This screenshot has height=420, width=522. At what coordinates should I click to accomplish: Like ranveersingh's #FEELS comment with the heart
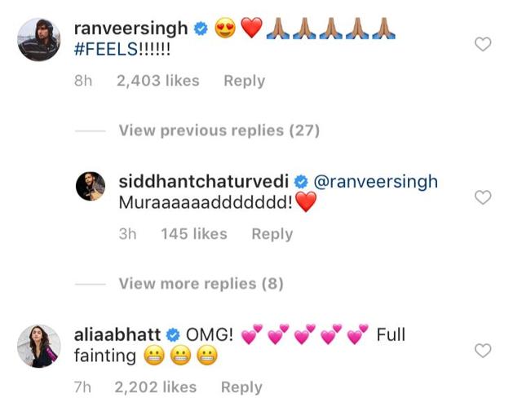(483, 44)
